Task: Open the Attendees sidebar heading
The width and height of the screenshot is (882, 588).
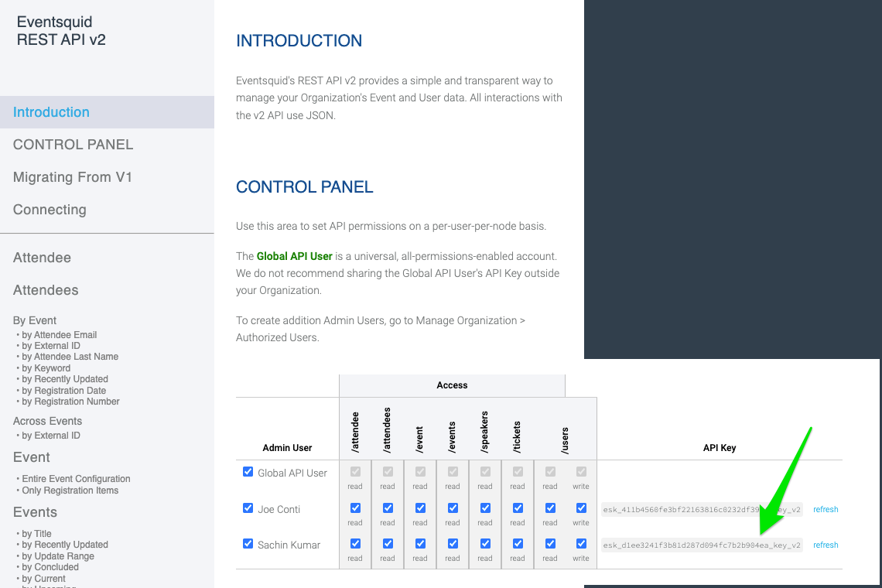Action: [x=46, y=290]
